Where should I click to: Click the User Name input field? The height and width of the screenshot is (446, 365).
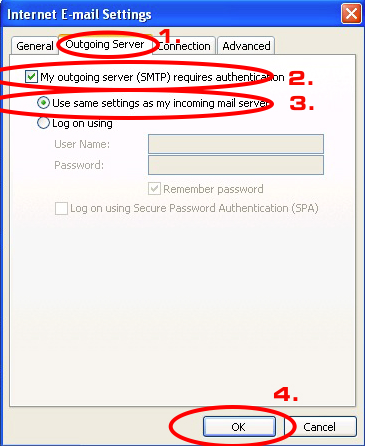pyautogui.click(x=236, y=144)
